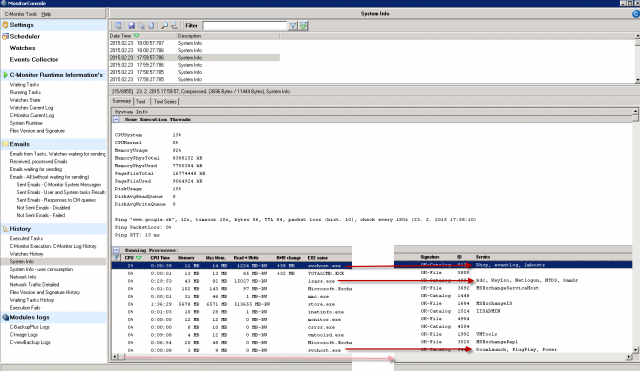Switch to the Text tab
The image size is (640, 371).
141,101
